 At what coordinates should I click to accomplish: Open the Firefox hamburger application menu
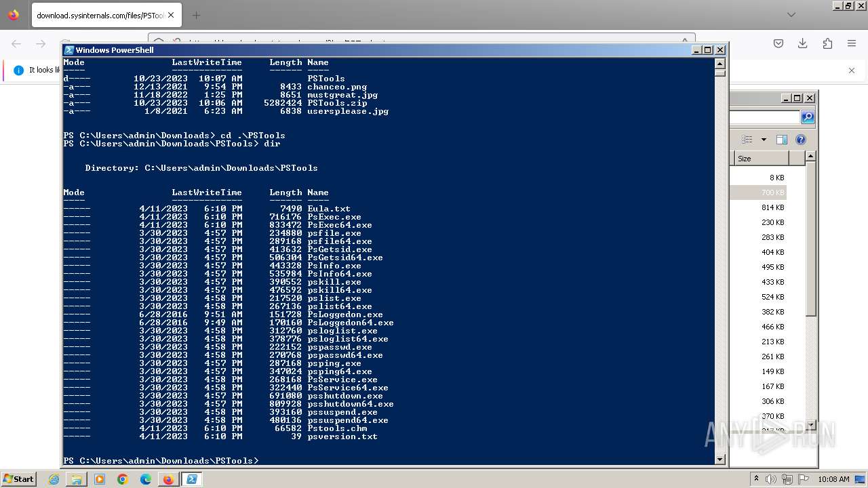pos(852,43)
